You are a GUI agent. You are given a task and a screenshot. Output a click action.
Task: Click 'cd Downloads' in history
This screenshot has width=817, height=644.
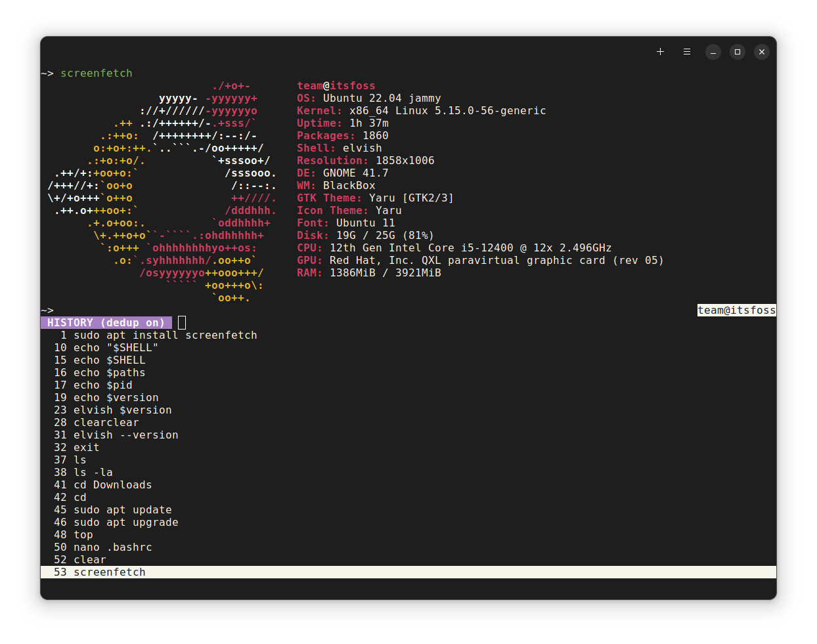(x=112, y=485)
